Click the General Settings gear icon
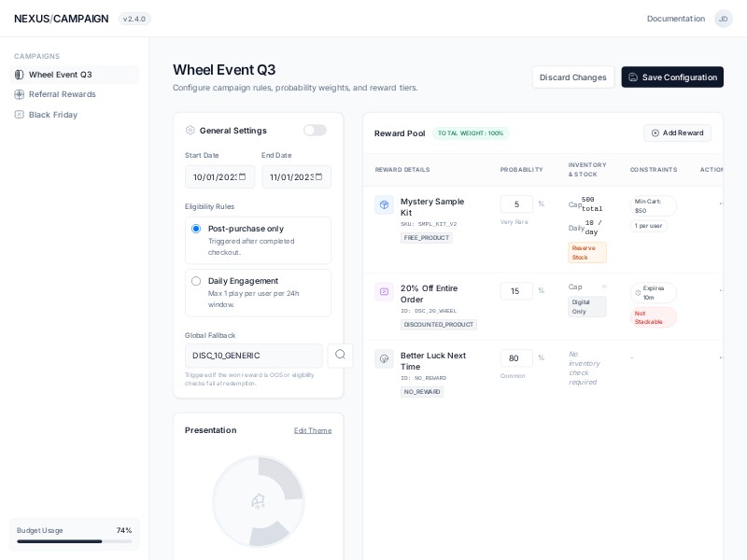 (x=190, y=130)
